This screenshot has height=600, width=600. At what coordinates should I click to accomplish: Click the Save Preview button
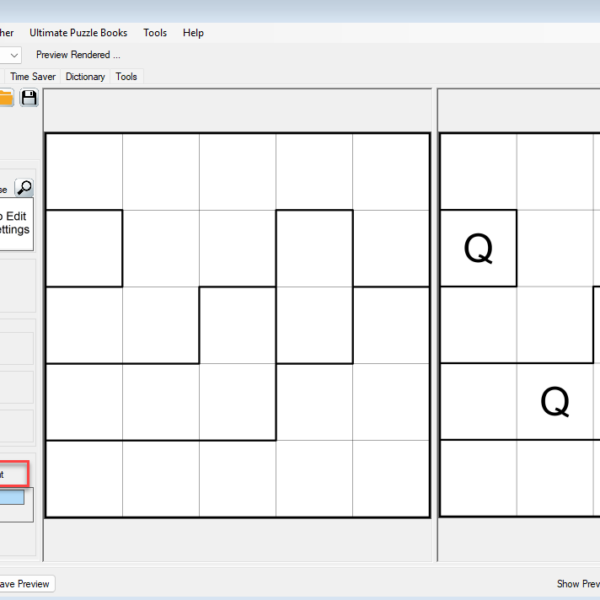tap(25, 584)
